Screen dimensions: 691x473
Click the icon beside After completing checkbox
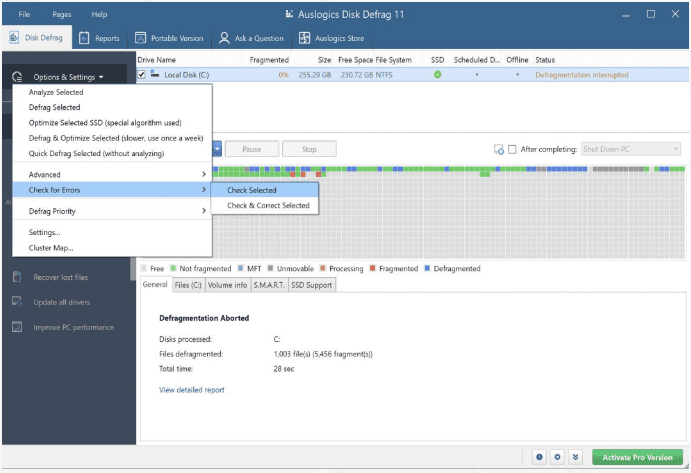tap(499, 149)
